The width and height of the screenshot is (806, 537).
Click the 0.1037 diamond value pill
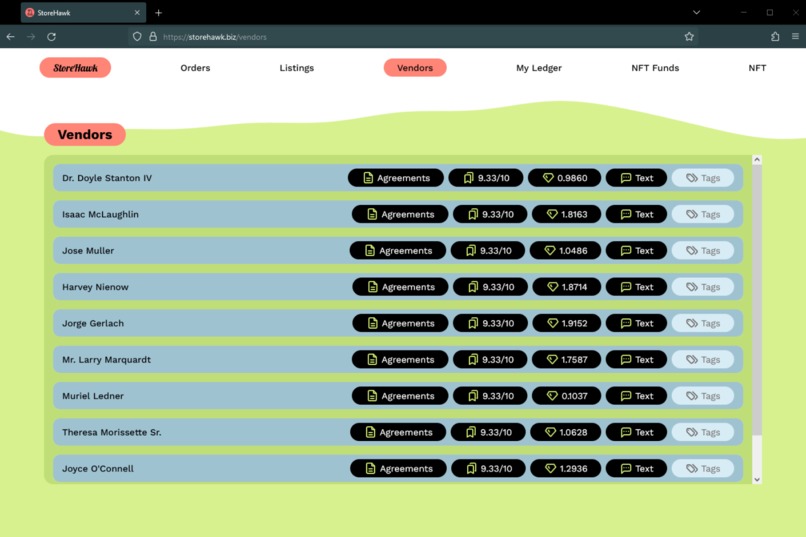point(566,396)
